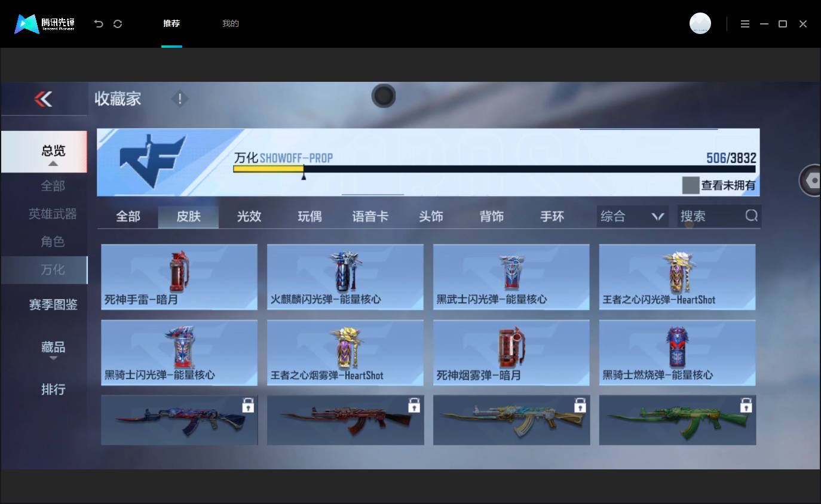Toggle the 查看未拥有 checkbox
This screenshot has width=821, height=504.
tap(691, 185)
